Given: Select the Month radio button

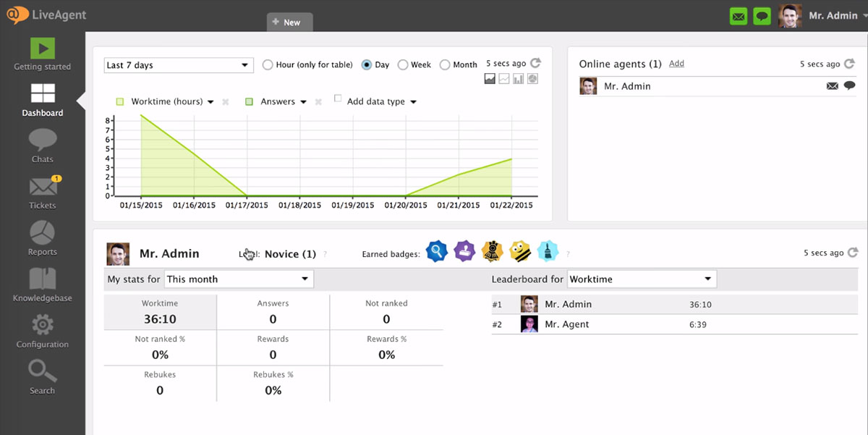Looking at the screenshot, I should pyautogui.click(x=445, y=65).
